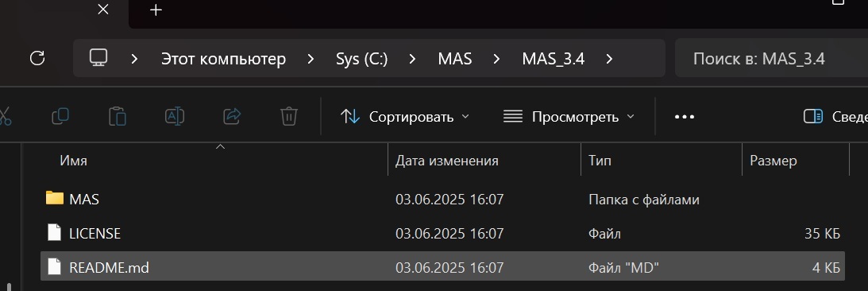Click the search field Поиск в: MAS_3.4
Screen dimensions: 868x291
pyautogui.click(x=771, y=58)
